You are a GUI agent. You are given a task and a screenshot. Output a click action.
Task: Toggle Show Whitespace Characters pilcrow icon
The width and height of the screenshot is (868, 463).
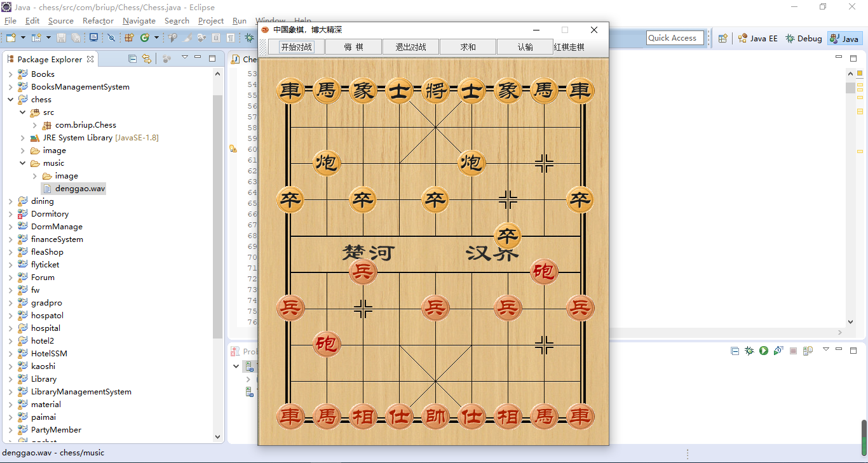[231, 38]
